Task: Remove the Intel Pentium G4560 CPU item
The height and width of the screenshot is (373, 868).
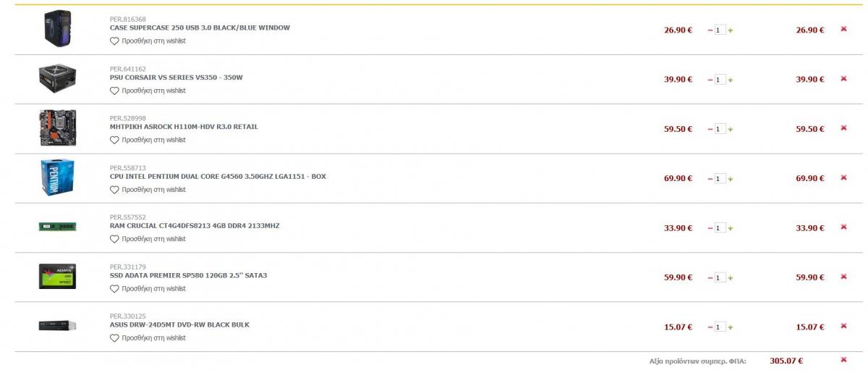Action: [843, 177]
